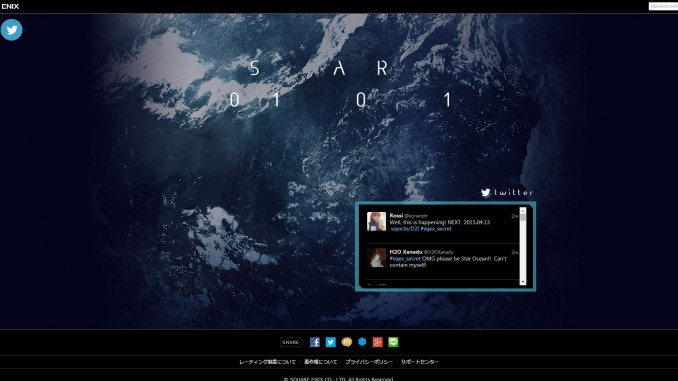This screenshot has width=678, height=381.
Task: Open the サポートセンター footer link
Action: pos(420,362)
